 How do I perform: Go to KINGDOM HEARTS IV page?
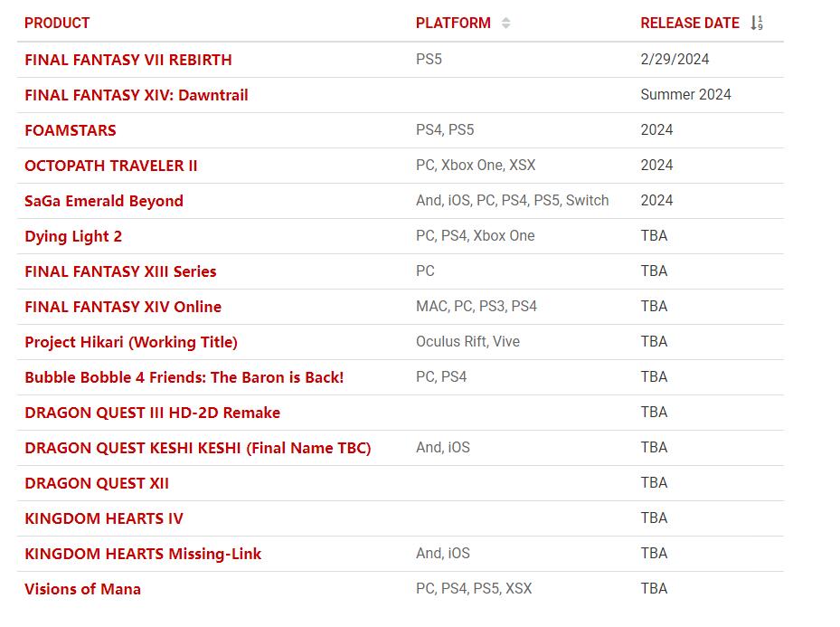104,518
